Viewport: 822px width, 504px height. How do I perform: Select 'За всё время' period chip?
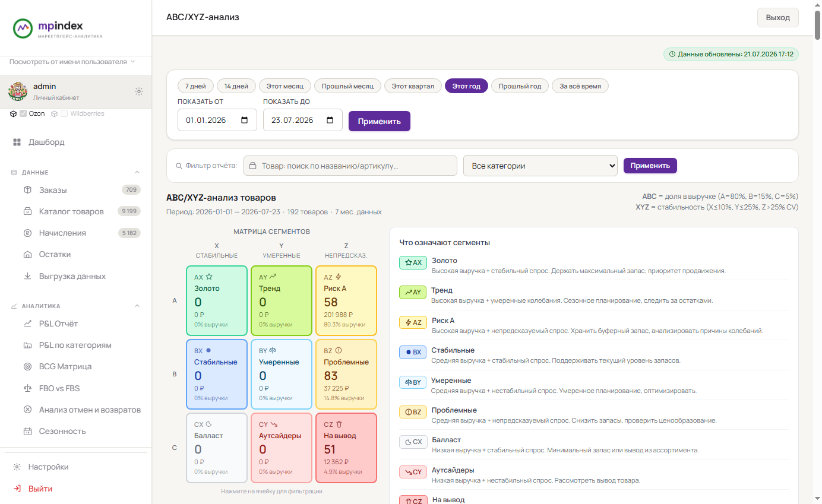(580, 86)
